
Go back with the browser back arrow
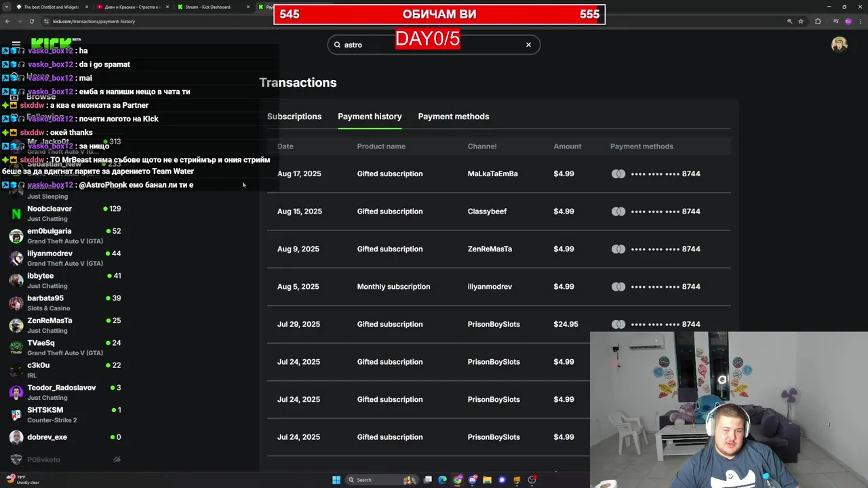tap(7, 21)
